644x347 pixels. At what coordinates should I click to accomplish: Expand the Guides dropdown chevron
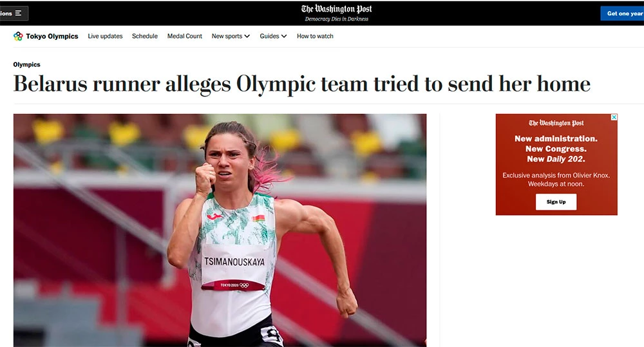click(x=284, y=36)
